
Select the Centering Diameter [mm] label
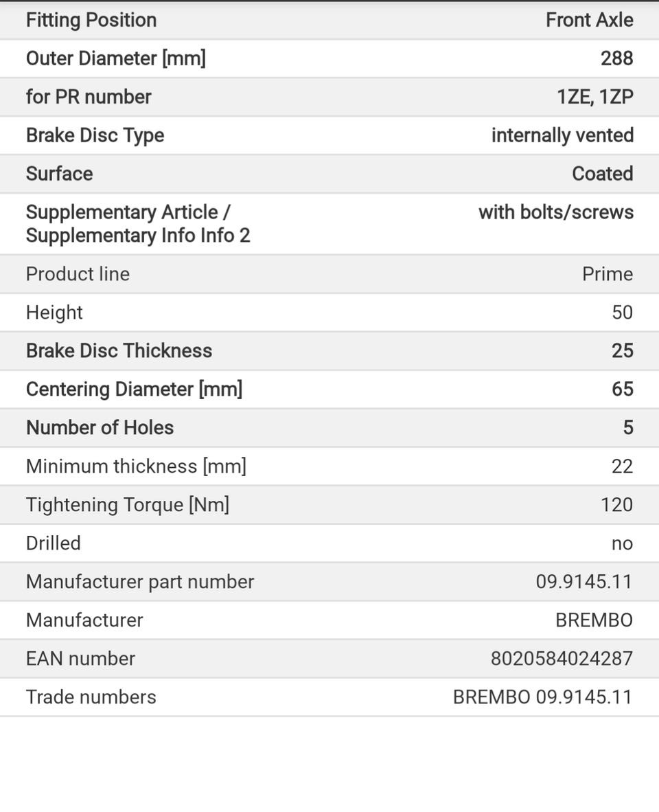coord(134,390)
